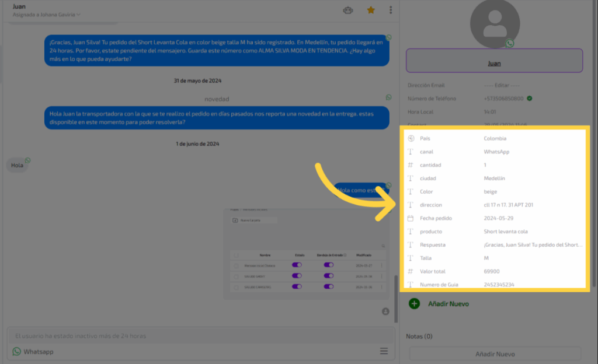
Task: Click the hamburger menu icon beside Whatsapp
Action: click(384, 351)
